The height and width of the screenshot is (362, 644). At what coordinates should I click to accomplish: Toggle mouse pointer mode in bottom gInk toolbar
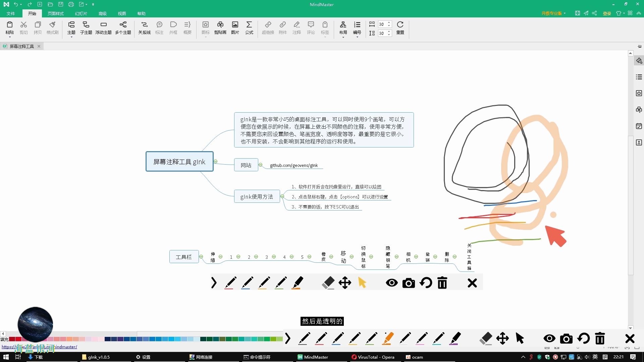[520, 339]
